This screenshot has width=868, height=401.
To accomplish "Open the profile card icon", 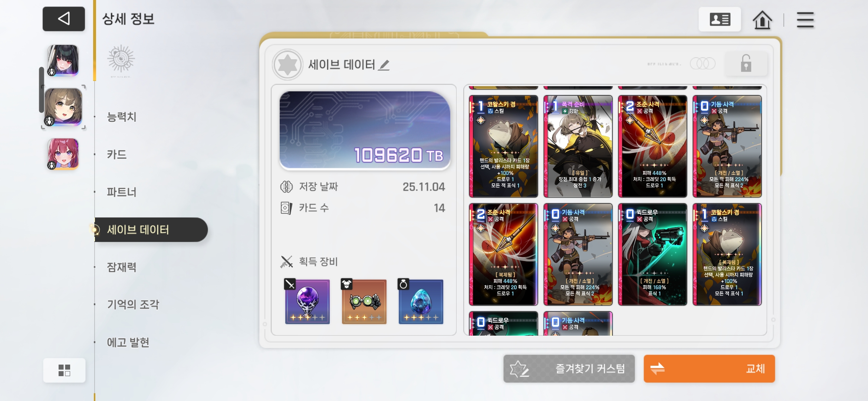I will point(720,19).
